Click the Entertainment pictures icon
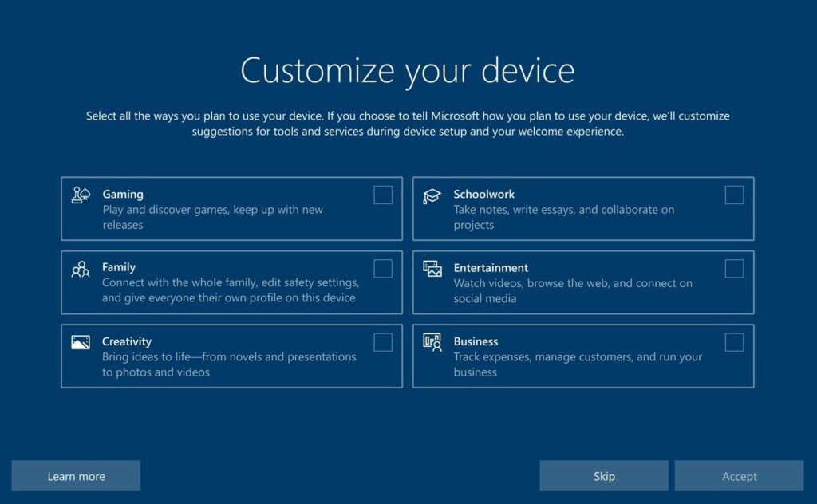Image resolution: width=817 pixels, height=504 pixels. [x=432, y=269]
